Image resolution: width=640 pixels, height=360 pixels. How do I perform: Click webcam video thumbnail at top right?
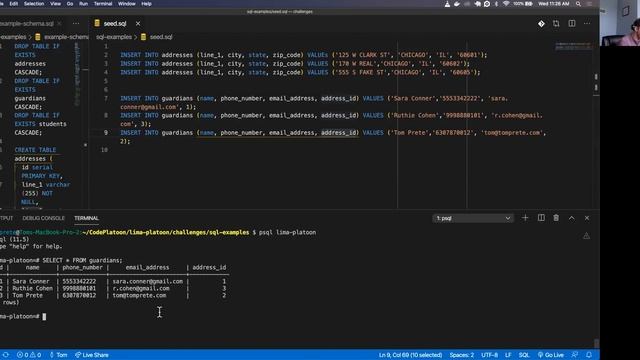(x=620, y=23)
